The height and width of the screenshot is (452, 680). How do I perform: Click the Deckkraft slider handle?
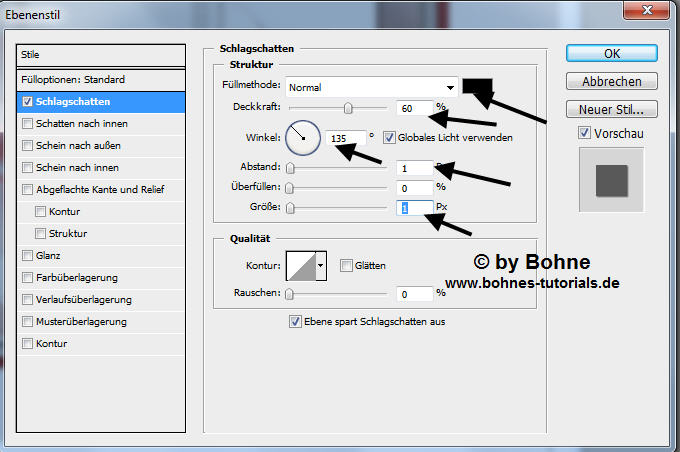[x=348, y=107]
